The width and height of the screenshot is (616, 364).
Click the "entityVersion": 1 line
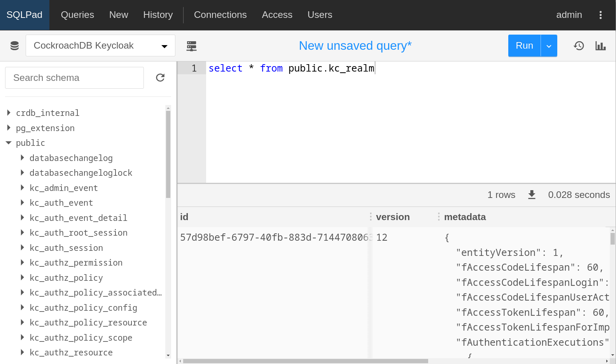[x=510, y=253]
